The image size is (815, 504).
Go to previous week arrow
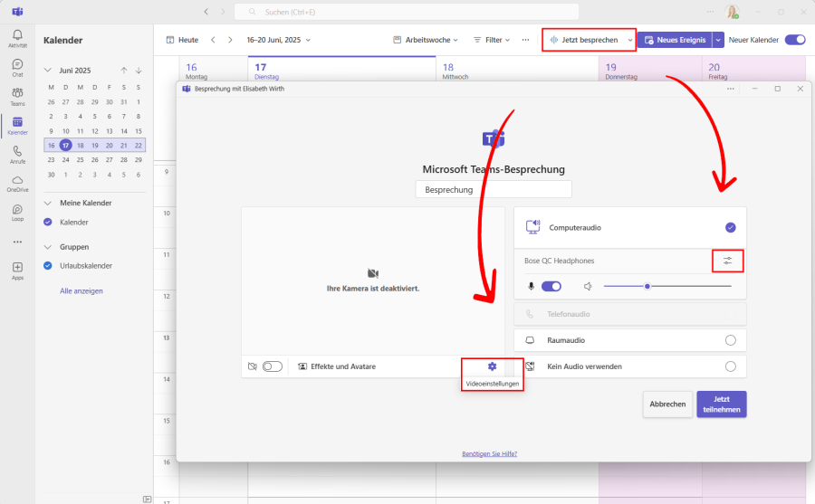tap(213, 40)
